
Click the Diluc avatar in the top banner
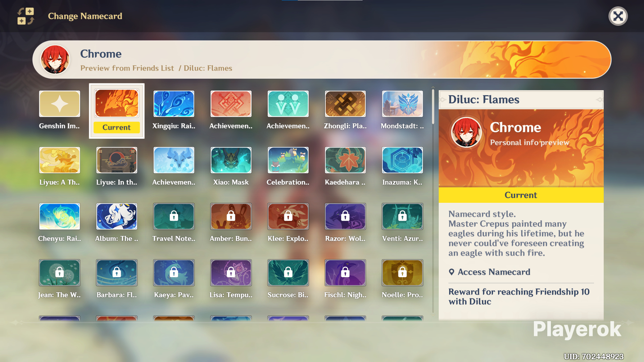pos(55,60)
